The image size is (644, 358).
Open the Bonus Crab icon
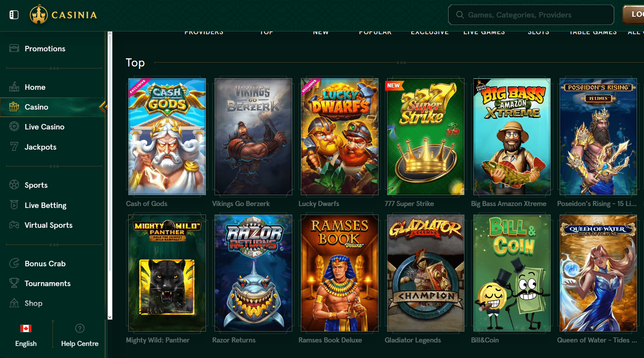click(x=14, y=264)
